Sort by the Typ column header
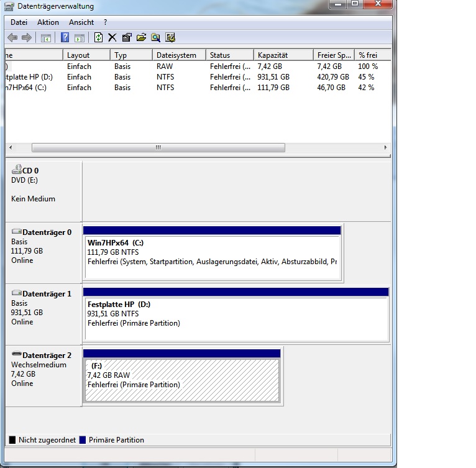 (x=131, y=55)
